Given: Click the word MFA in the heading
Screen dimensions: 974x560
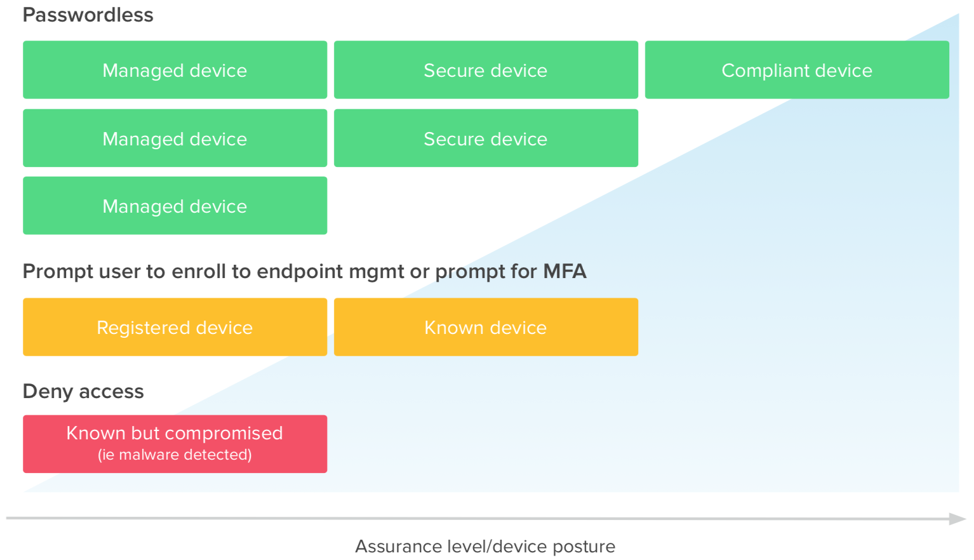Looking at the screenshot, I should click(x=564, y=272).
